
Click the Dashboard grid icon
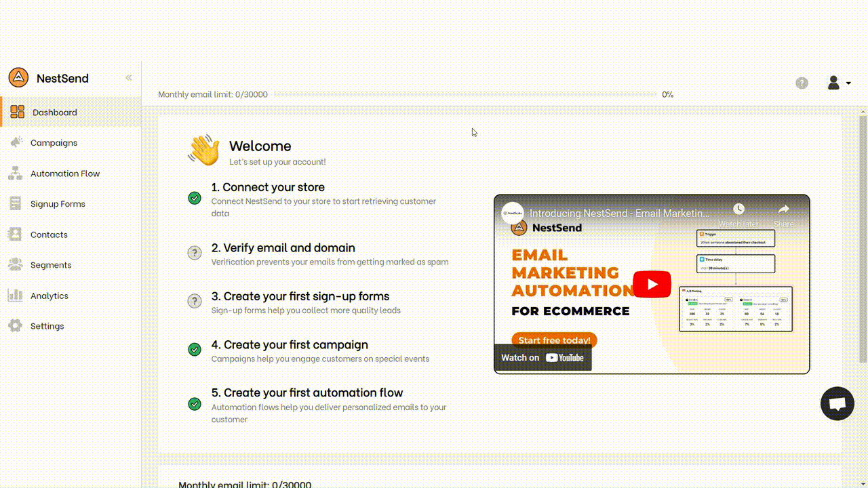17,112
